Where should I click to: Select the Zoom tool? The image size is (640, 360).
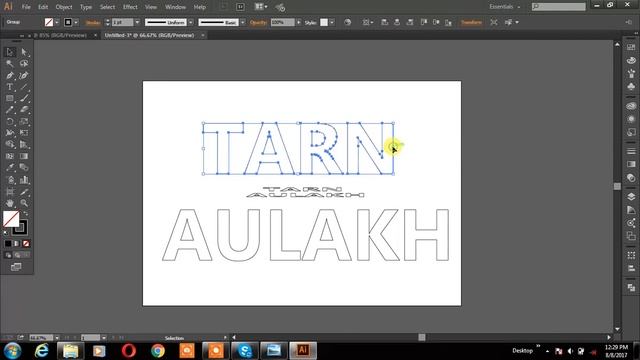pyautogui.click(x=24, y=203)
